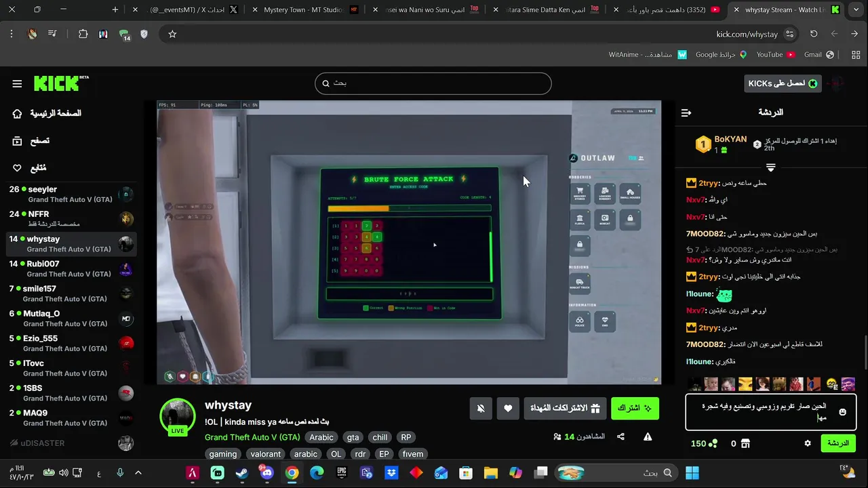
Task: Switch to the X events tab
Action: [188, 10]
